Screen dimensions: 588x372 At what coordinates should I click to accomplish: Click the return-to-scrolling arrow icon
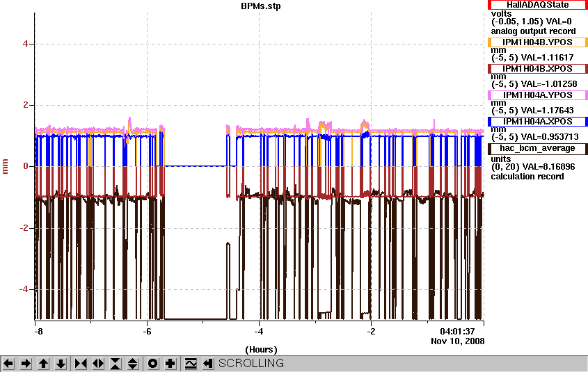pyautogui.click(x=208, y=364)
